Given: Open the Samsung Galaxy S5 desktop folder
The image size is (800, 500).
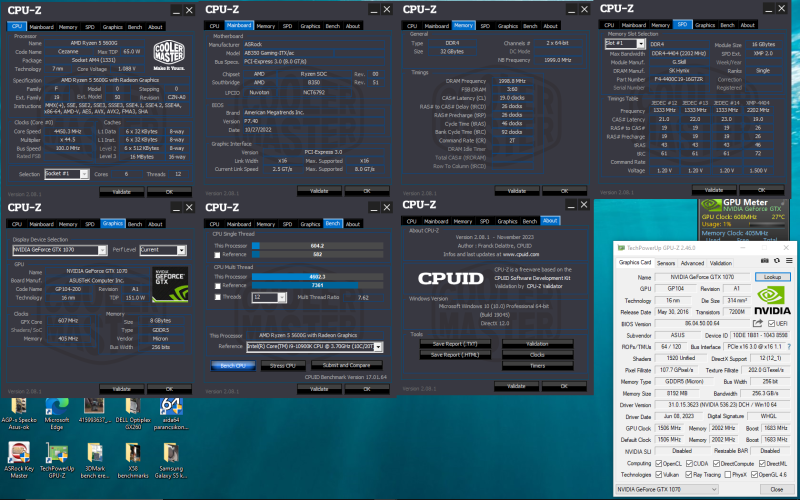Looking at the screenshot, I should (x=170, y=460).
